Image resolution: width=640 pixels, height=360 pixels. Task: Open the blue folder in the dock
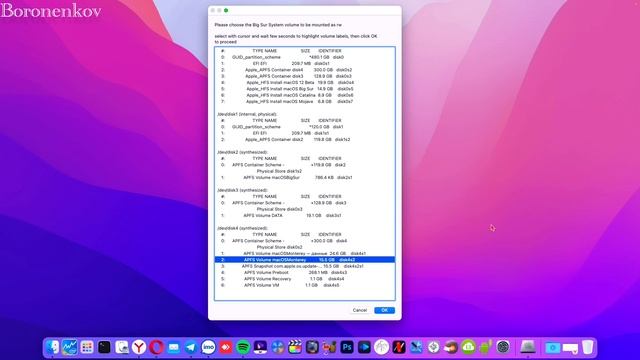pos(553,348)
